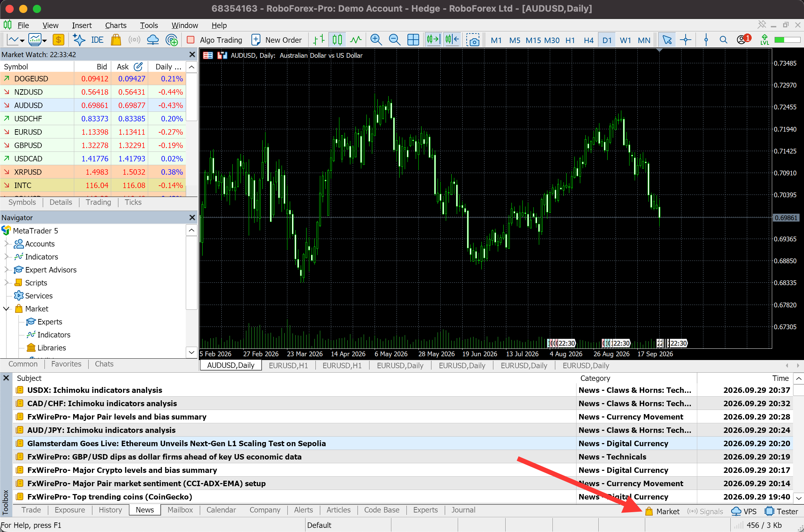Viewport: 804px width, 532px height.
Task: Switch chart to line chart mode
Action: click(356, 40)
